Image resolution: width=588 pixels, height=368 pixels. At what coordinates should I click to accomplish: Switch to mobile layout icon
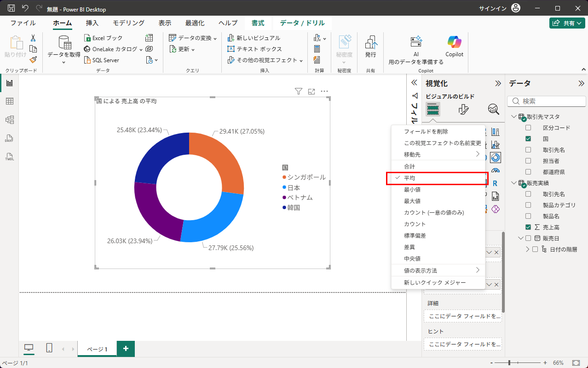click(49, 348)
